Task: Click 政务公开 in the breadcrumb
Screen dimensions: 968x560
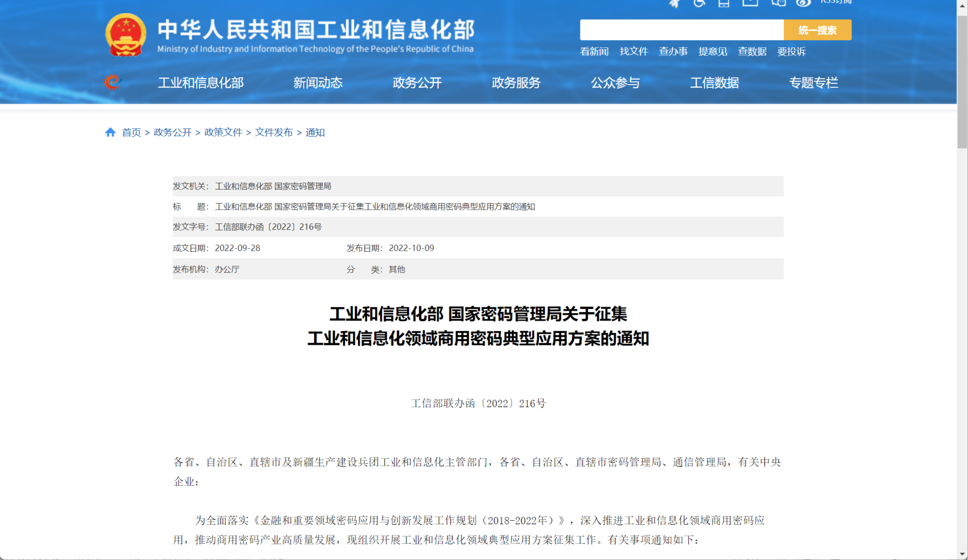Action: click(x=172, y=133)
